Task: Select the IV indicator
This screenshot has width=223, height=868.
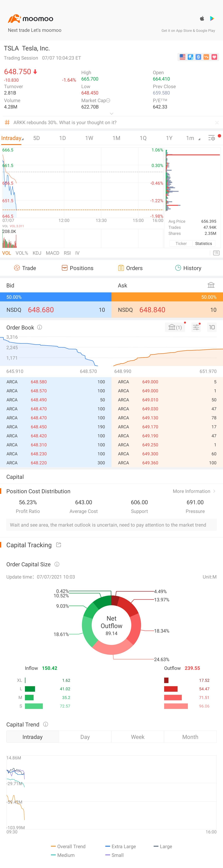Action: click(77, 253)
